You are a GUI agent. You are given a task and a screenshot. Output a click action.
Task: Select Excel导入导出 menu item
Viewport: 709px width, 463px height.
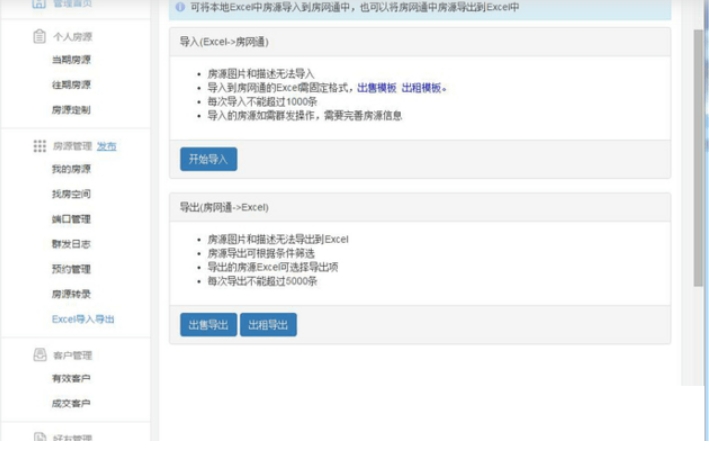(x=83, y=319)
